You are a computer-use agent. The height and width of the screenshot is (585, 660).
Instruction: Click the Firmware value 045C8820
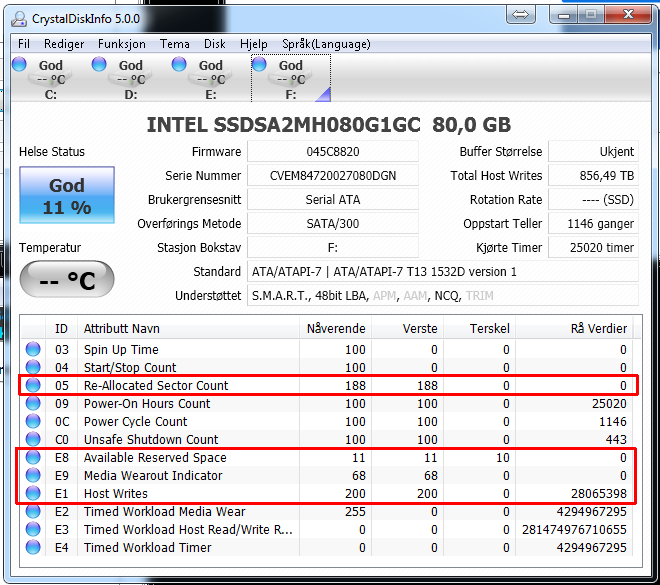pos(333,152)
